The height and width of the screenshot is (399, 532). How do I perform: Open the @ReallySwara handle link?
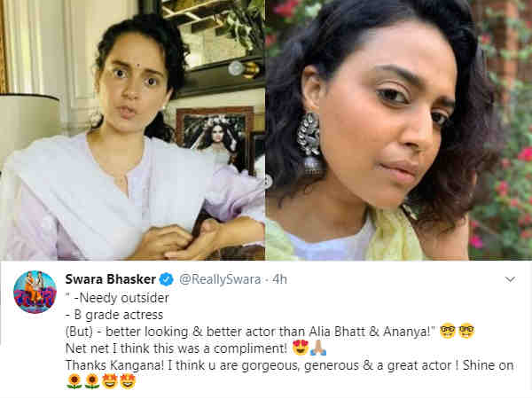(220, 279)
